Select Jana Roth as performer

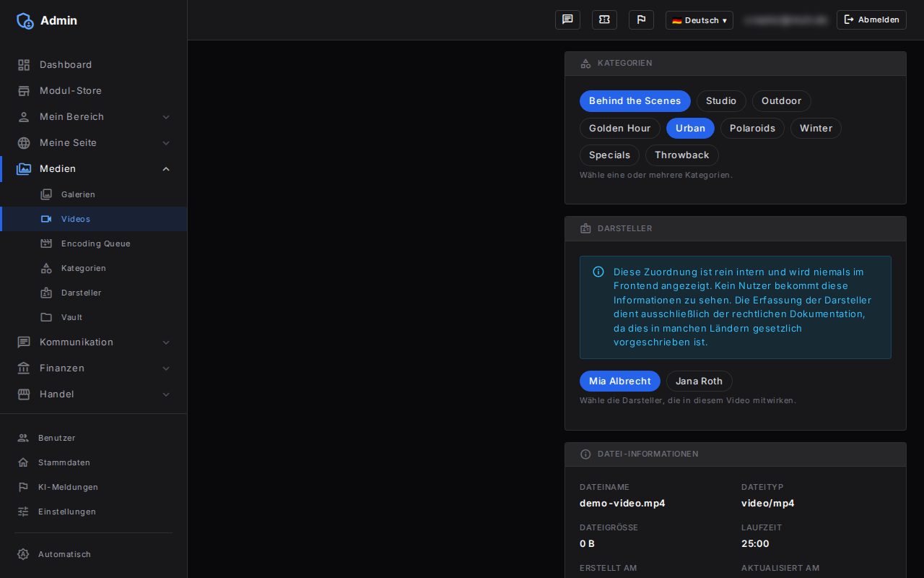[x=699, y=381]
